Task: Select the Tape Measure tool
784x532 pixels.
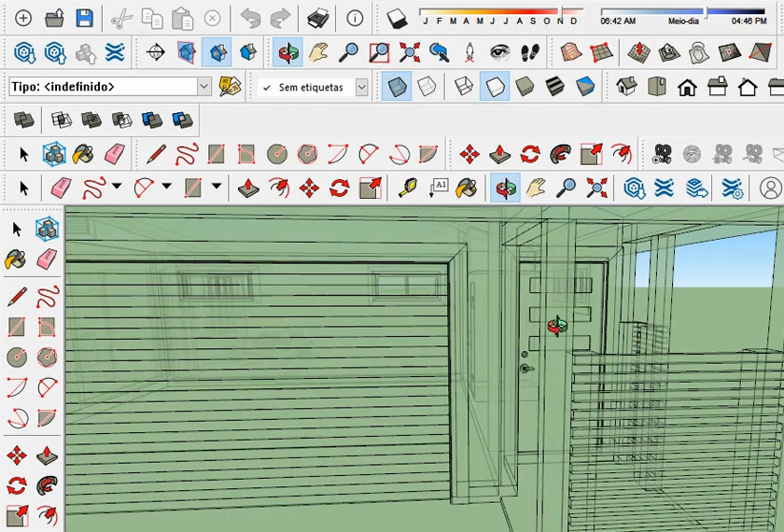Action: pos(408,188)
